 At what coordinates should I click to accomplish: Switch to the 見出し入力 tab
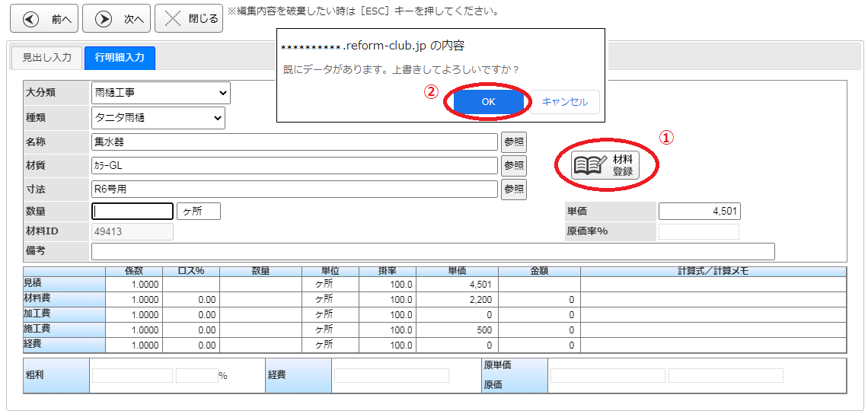(46, 58)
